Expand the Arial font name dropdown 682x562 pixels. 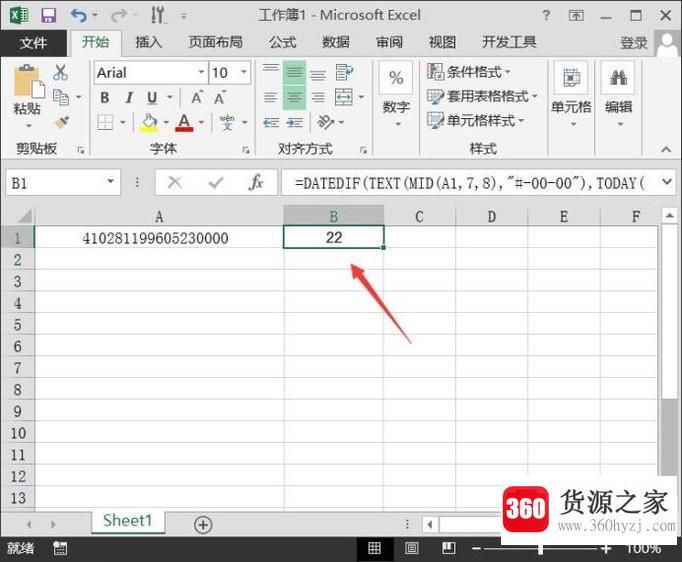tap(201, 72)
